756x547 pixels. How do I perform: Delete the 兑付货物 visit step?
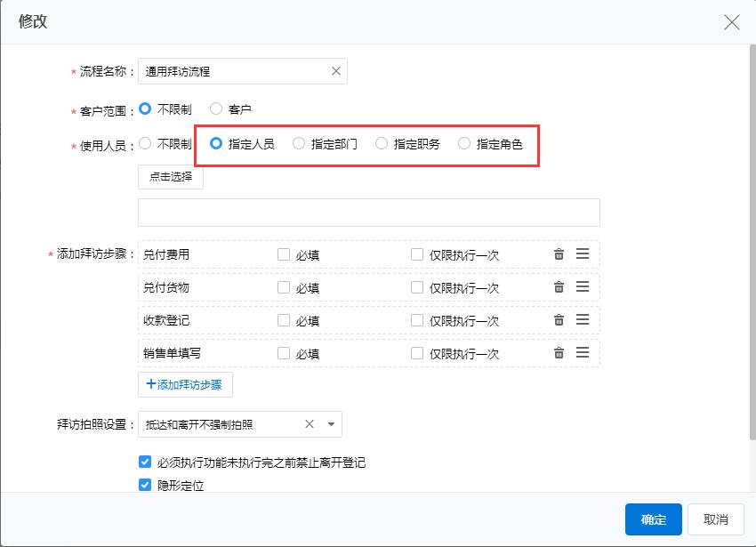pos(559,287)
